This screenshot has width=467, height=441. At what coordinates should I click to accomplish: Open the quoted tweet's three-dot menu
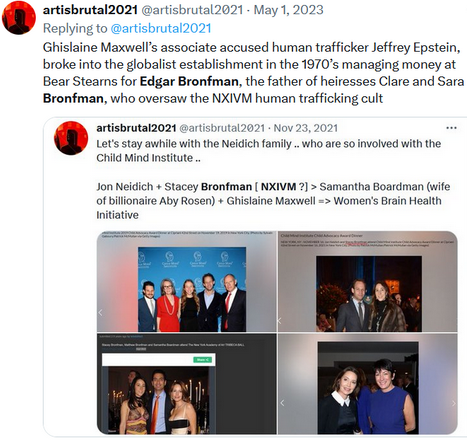coord(451,128)
